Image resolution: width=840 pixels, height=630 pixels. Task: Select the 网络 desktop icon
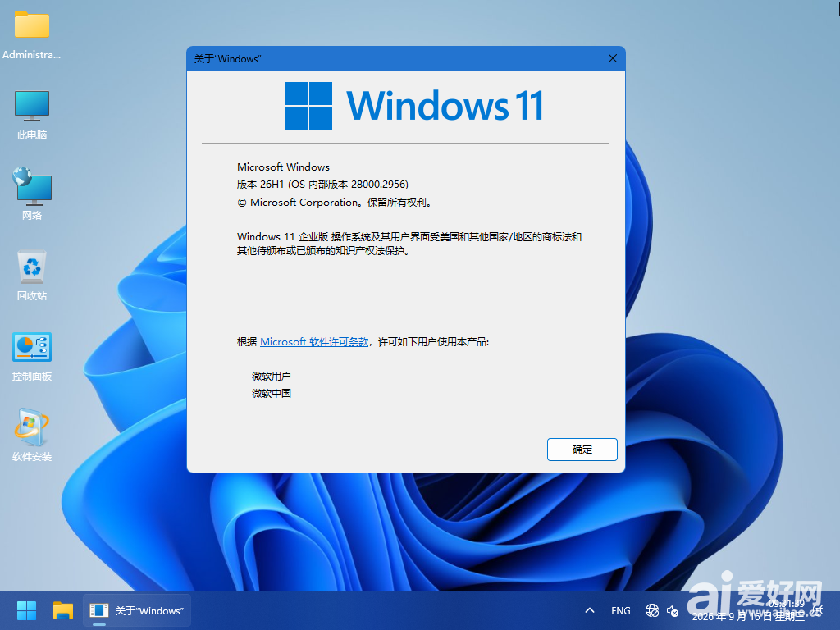pos(32,194)
